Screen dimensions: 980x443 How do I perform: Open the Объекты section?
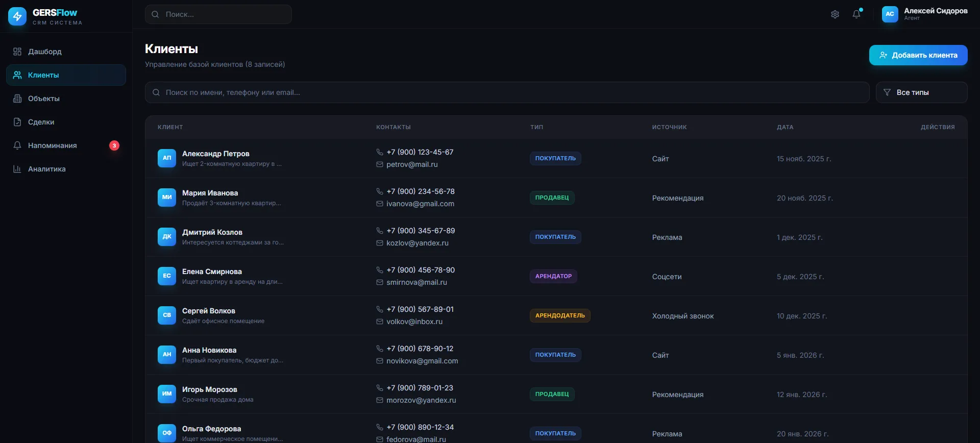coord(44,99)
